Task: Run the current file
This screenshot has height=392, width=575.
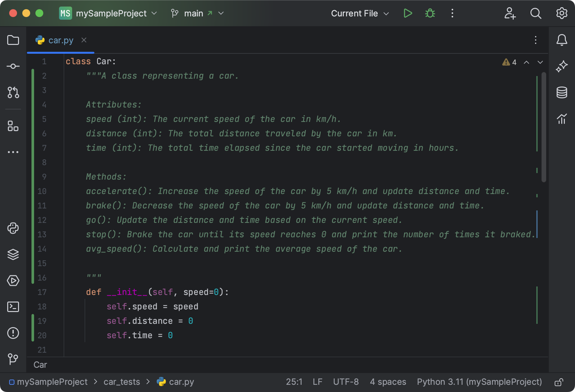Action: tap(407, 13)
